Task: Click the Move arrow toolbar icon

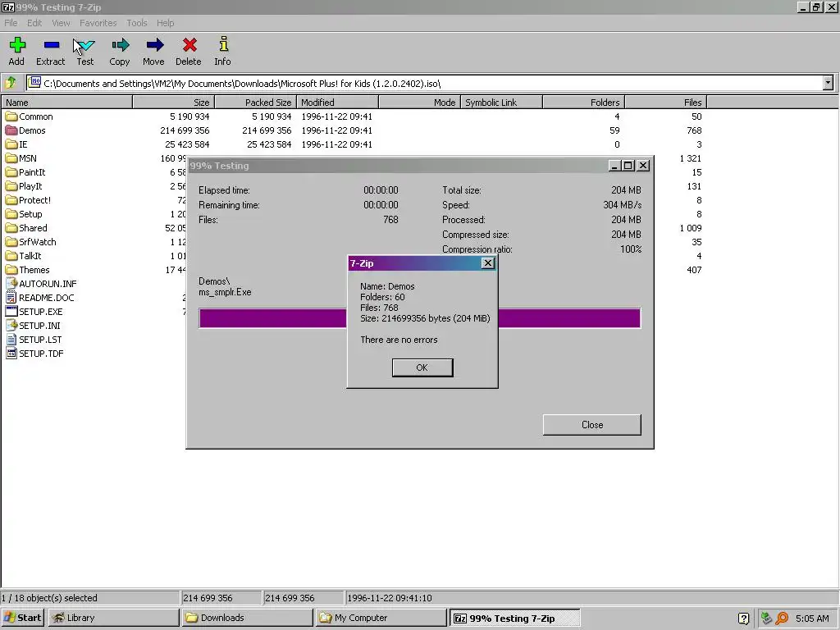Action: pyautogui.click(x=154, y=45)
